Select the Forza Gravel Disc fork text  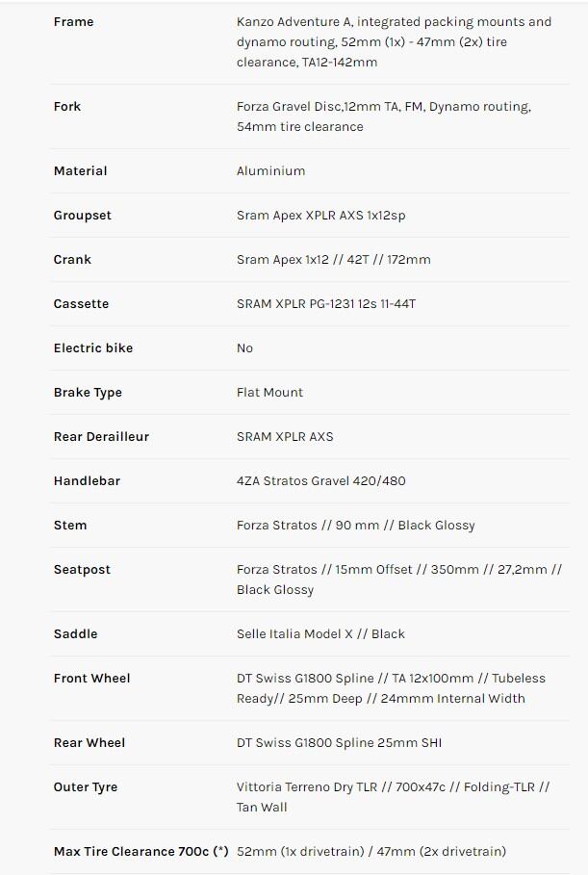(x=383, y=116)
